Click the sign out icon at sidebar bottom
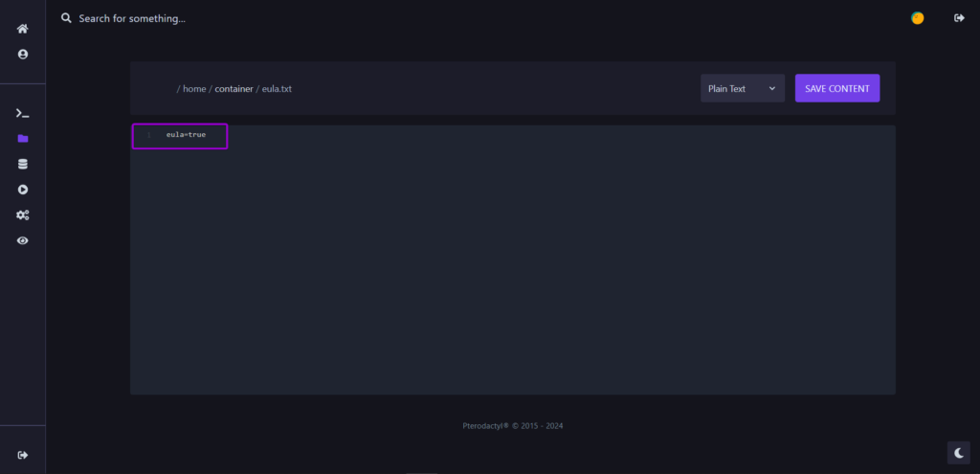The image size is (980, 474). tap(23, 455)
